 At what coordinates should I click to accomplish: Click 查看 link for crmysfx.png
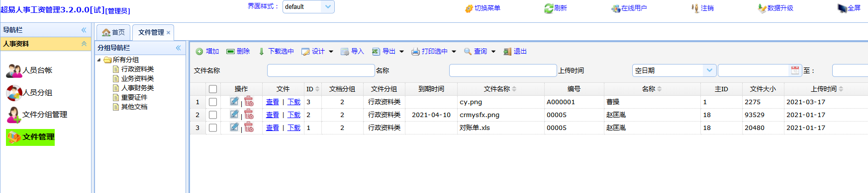(x=273, y=115)
